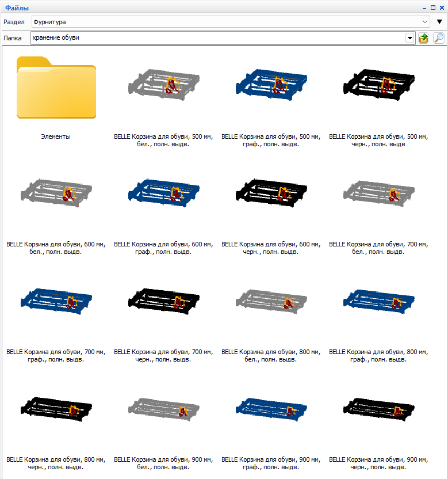Click label '600 мм, граф., полн. выдв.'
448x479 pixels.
click(163, 248)
